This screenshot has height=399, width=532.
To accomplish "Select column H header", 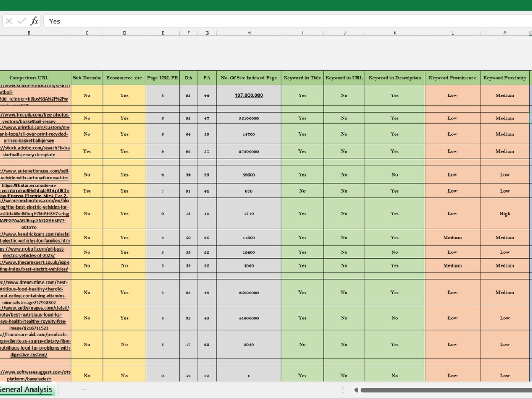I will coord(248,33).
